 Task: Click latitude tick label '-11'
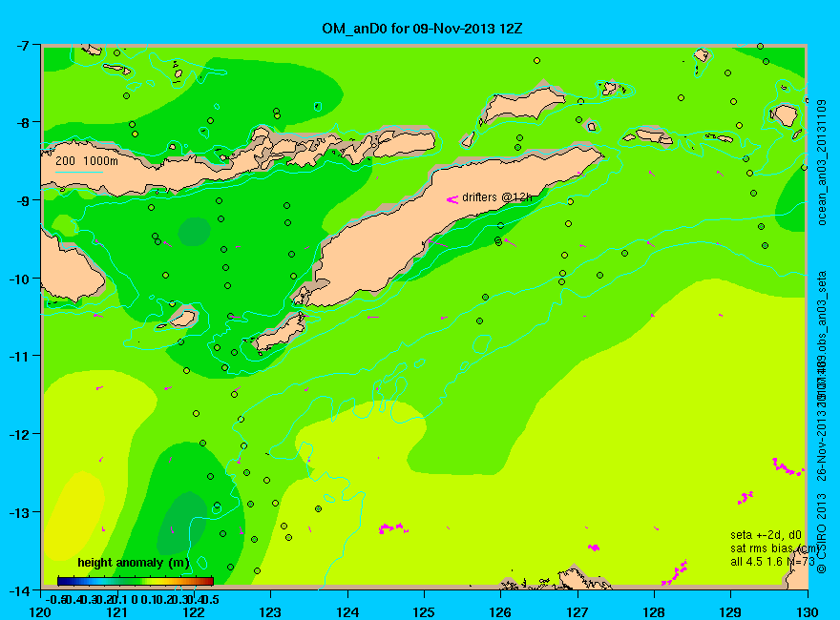pos(19,356)
